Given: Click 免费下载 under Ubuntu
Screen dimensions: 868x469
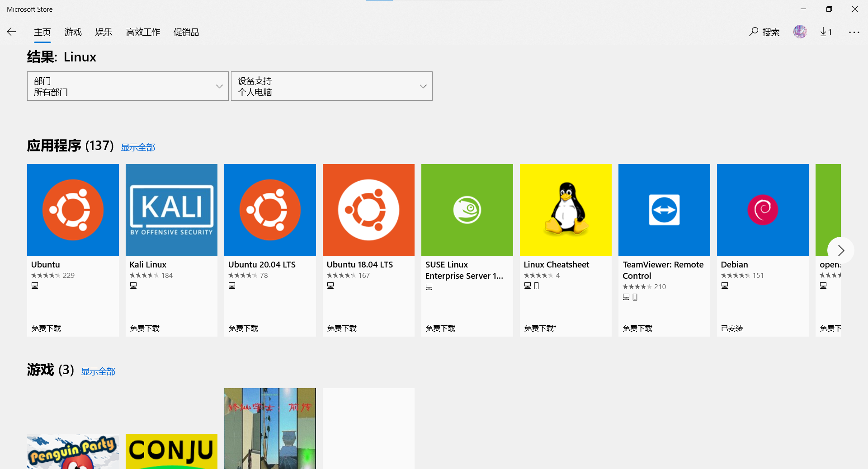Looking at the screenshot, I should coord(46,328).
